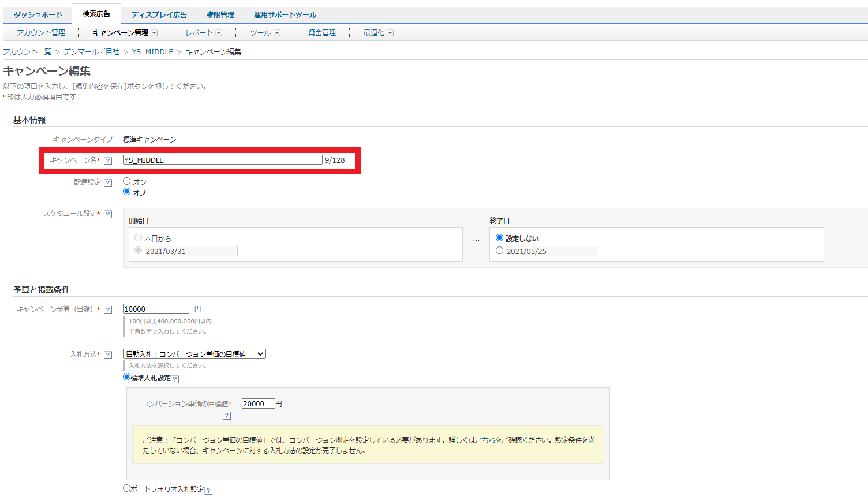Focus the daily campaign budget field
868x501 pixels.
[x=156, y=309]
